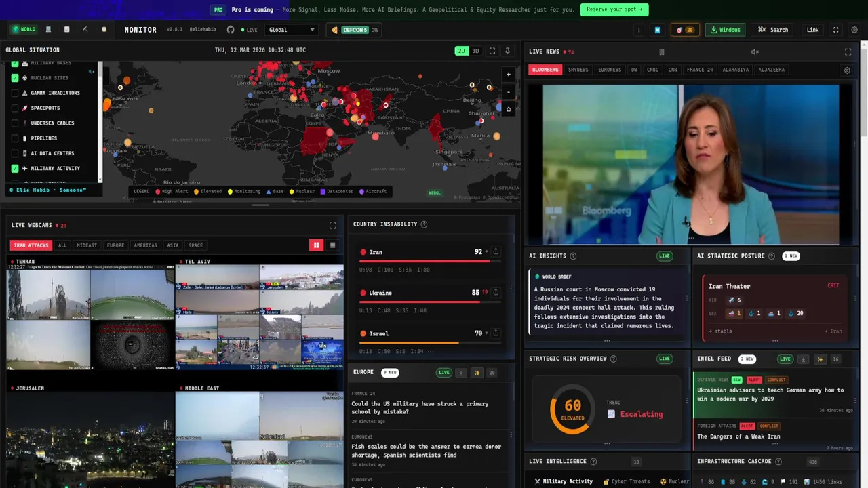This screenshot has width=868, height=488.
Task: Select the CNBC channel tab
Action: click(652, 70)
